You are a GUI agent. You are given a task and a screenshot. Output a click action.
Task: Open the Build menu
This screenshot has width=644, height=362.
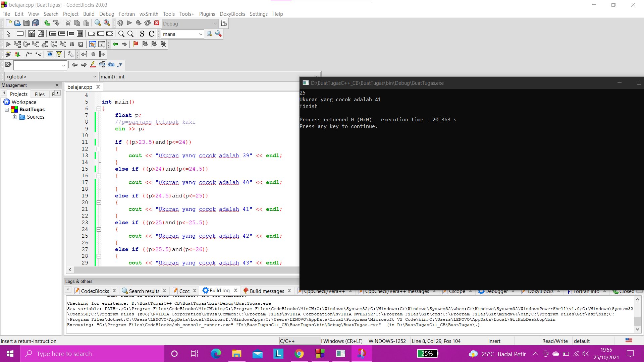(89, 14)
